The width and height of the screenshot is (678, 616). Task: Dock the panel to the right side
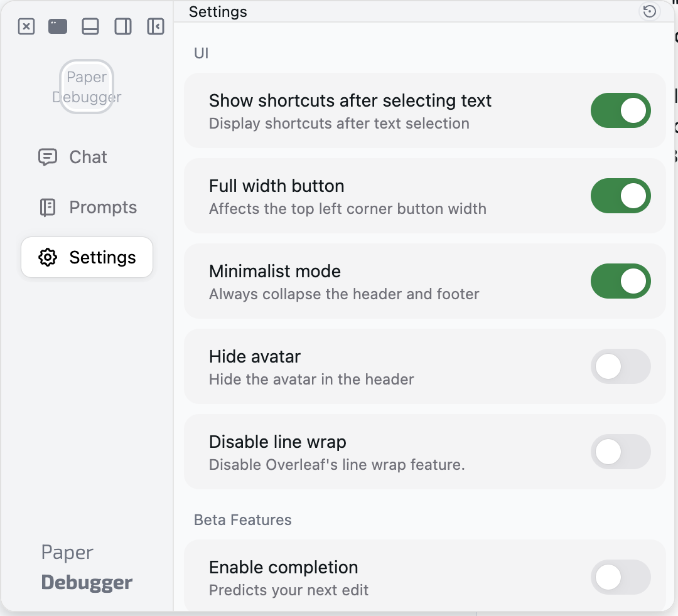123,26
